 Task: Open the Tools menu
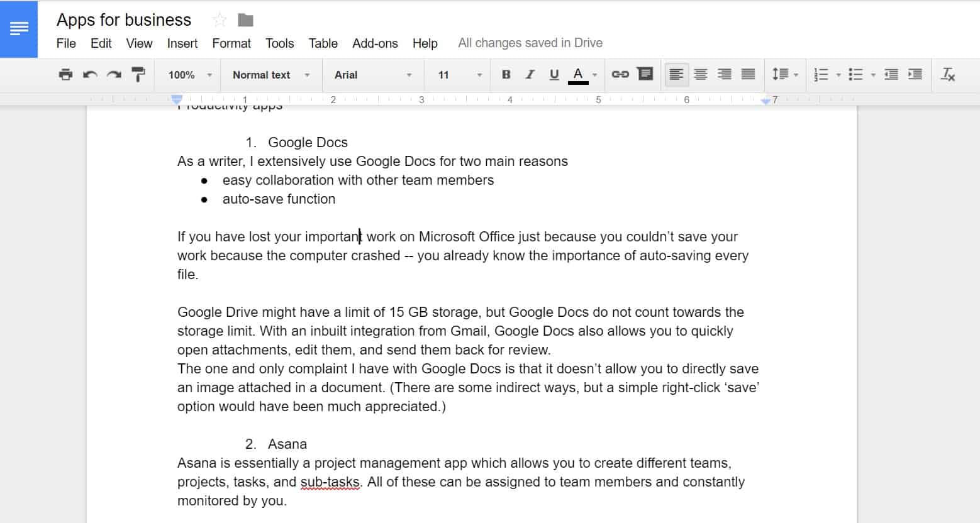[x=279, y=43]
